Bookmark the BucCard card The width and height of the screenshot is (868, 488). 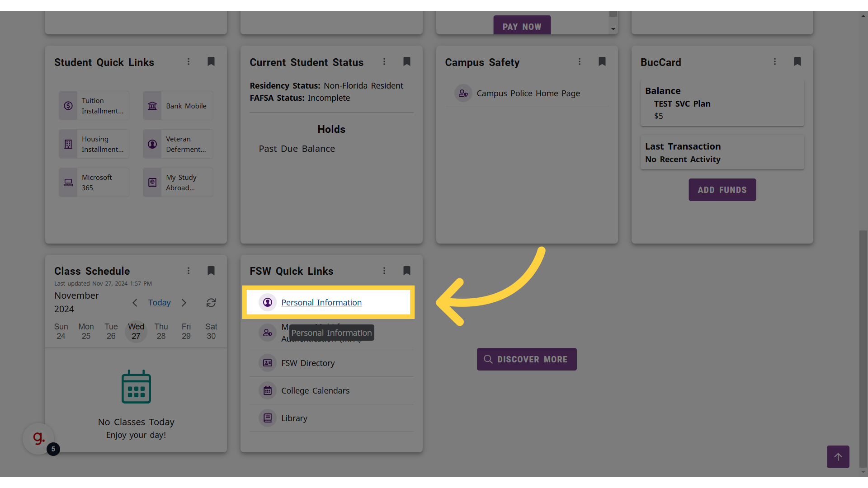797,61
